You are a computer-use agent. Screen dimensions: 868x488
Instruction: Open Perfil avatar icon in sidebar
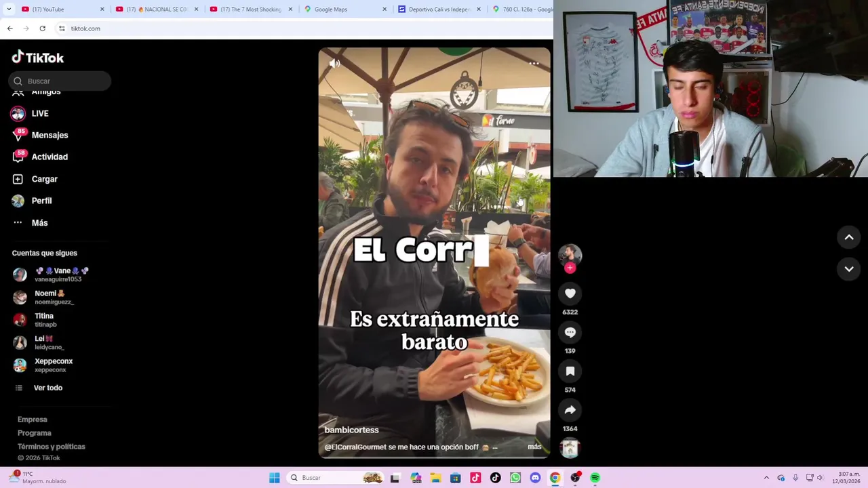18,201
